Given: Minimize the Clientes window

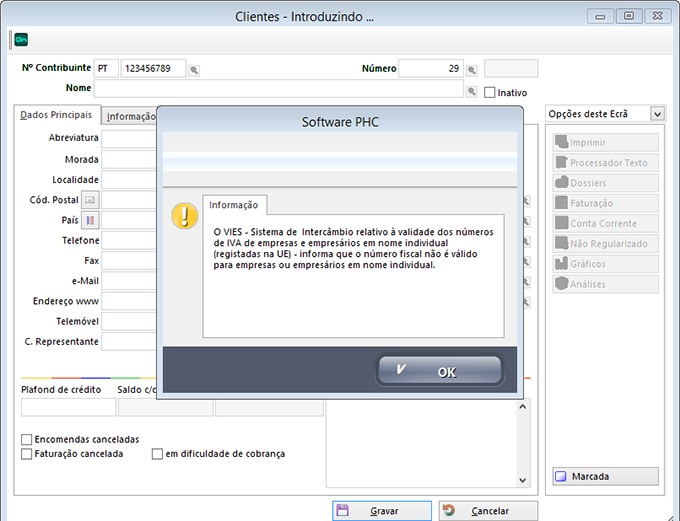Looking at the screenshot, I should click(x=600, y=16).
